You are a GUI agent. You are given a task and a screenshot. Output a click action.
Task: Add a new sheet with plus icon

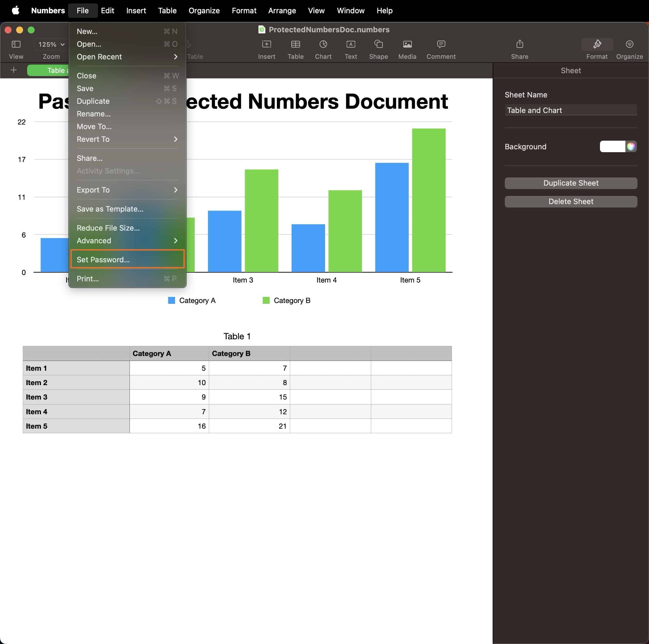coord(14,70)
